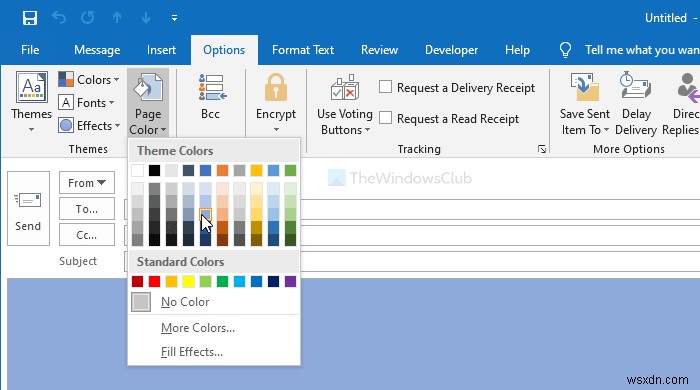Expand the theme Fonts dropdown
This screenshot has width=700, height=390.
point(86,103)
